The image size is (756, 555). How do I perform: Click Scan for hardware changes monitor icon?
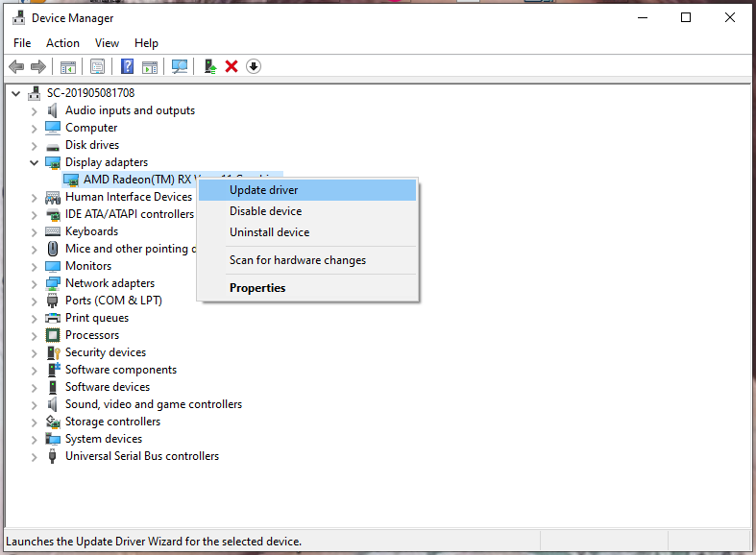(x=180, y=66)
